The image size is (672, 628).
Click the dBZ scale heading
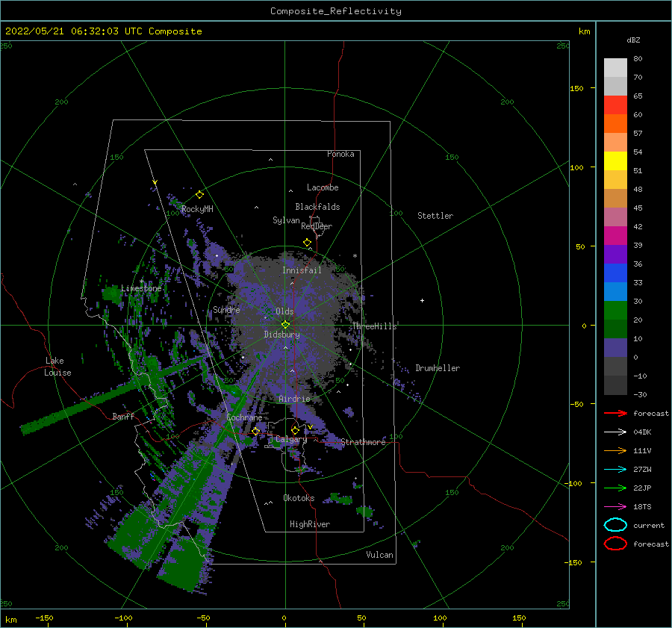tap(633, 40)
